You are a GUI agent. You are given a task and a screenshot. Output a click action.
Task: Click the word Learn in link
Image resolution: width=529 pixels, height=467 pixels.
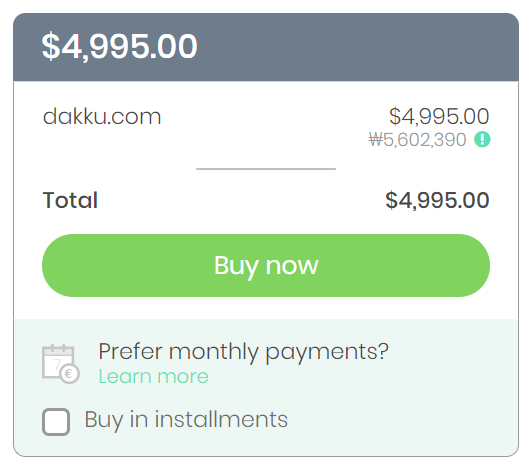point(125,376)
